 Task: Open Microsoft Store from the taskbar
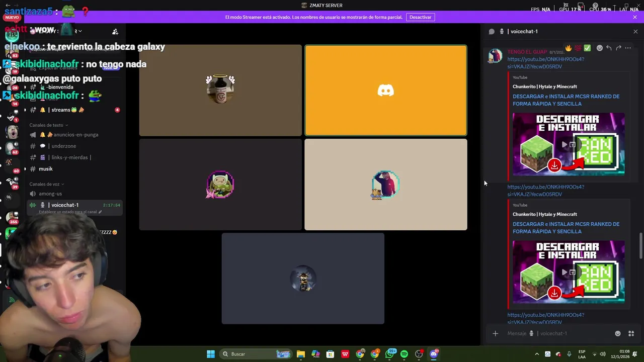[x=330, y=354]
